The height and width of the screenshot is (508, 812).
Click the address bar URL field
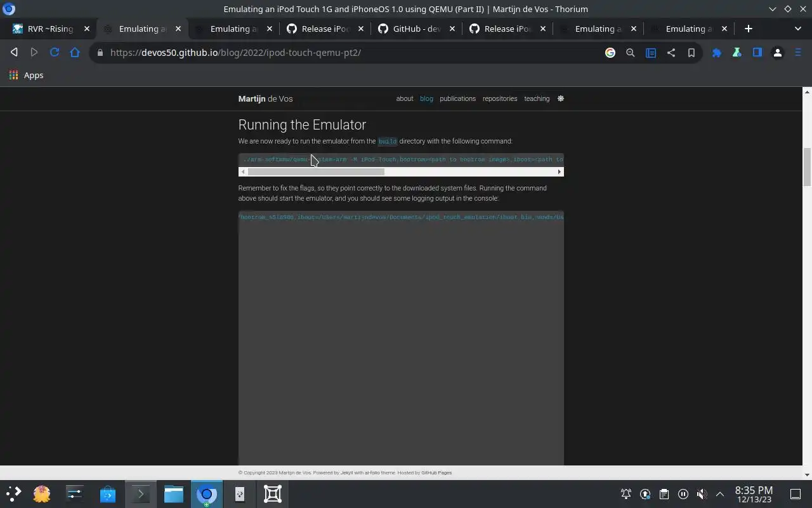coord(349,53)
